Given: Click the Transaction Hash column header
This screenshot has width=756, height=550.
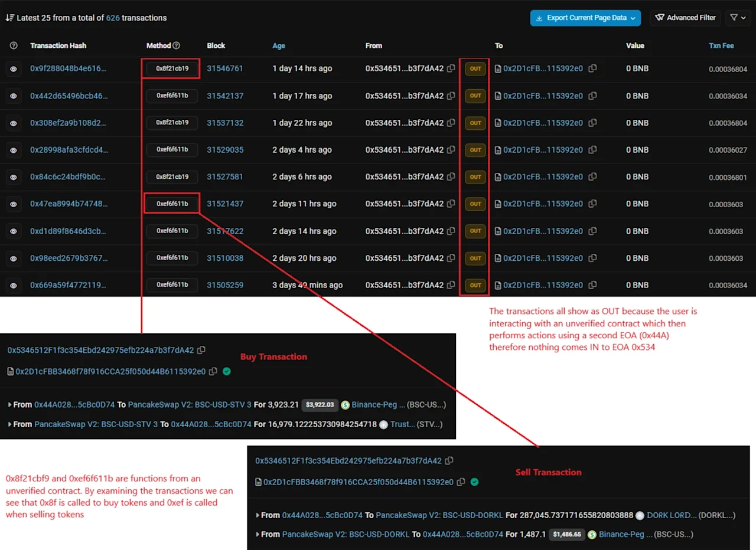Looking at the screenshot, I should 58,45.
